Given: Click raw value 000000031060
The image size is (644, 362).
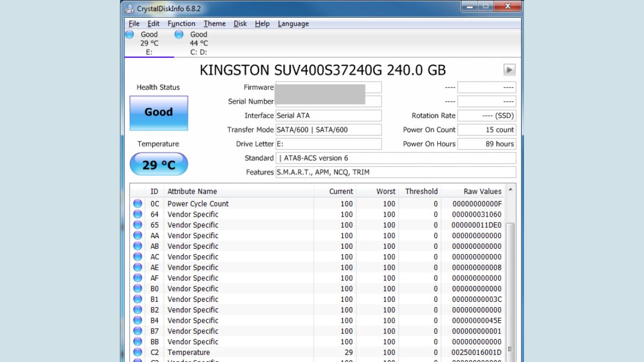Looking at the screenshot, I should 477,215.
